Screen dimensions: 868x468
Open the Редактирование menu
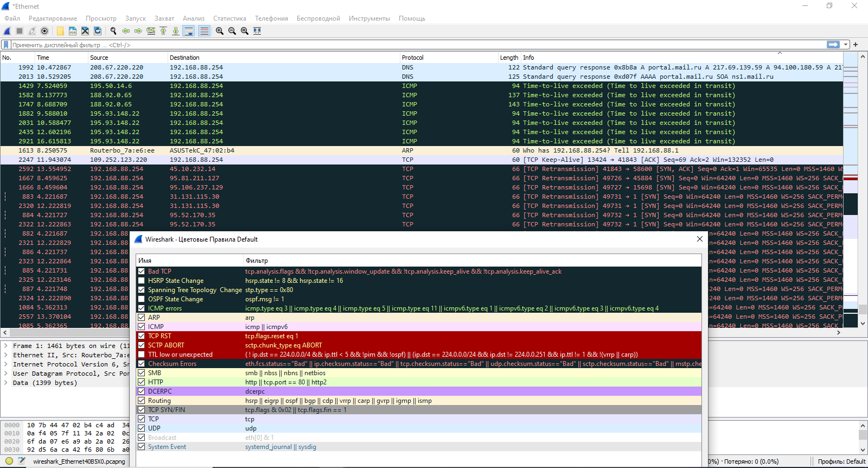(53, 18)
